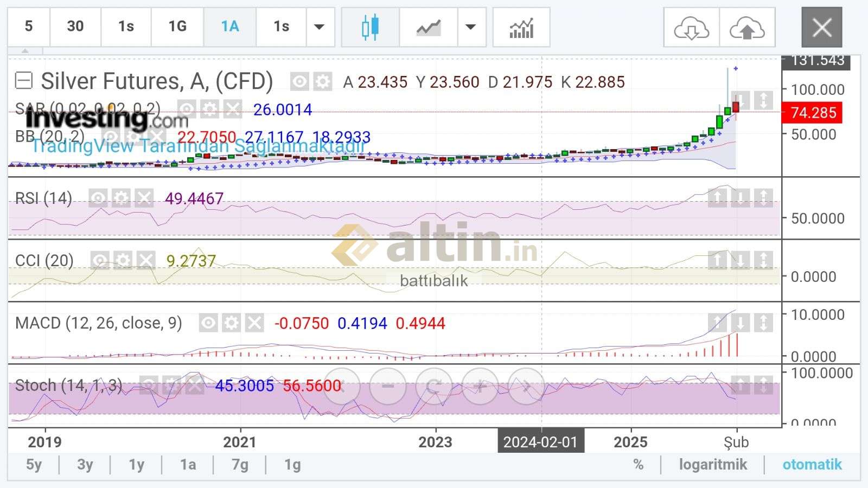Toggle the otomatik auto scale option

coord(812,465)
